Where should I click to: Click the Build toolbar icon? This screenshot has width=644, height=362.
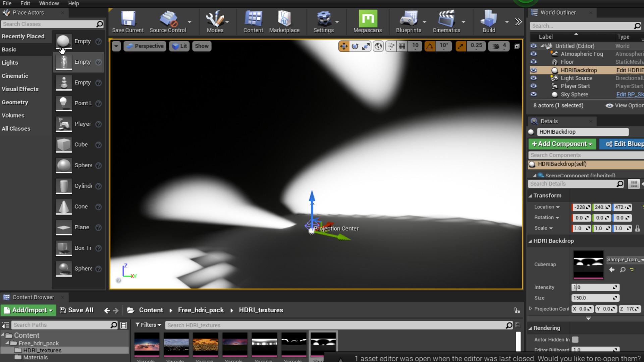tap(489, 21)
